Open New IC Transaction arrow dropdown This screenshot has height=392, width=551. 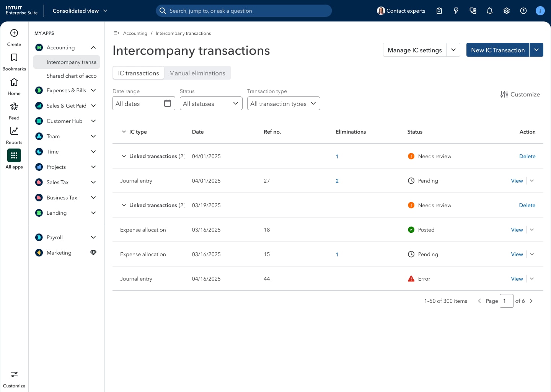pos(536,50)
